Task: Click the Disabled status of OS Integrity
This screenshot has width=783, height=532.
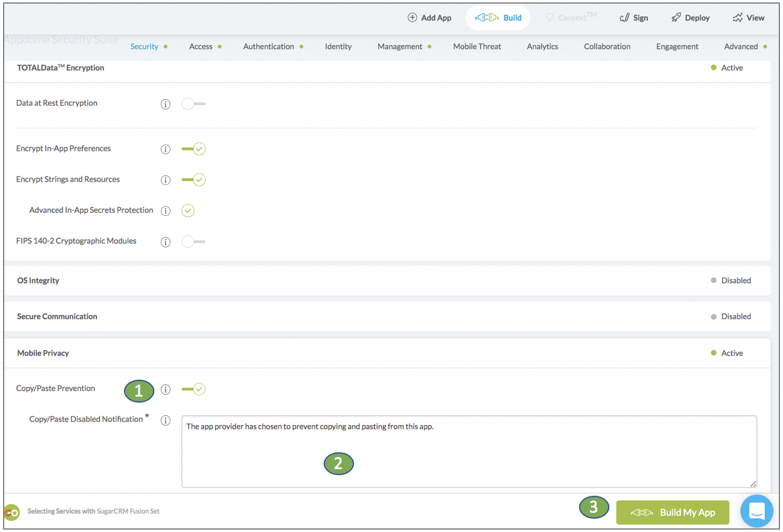Action: [x=731, y=281]
